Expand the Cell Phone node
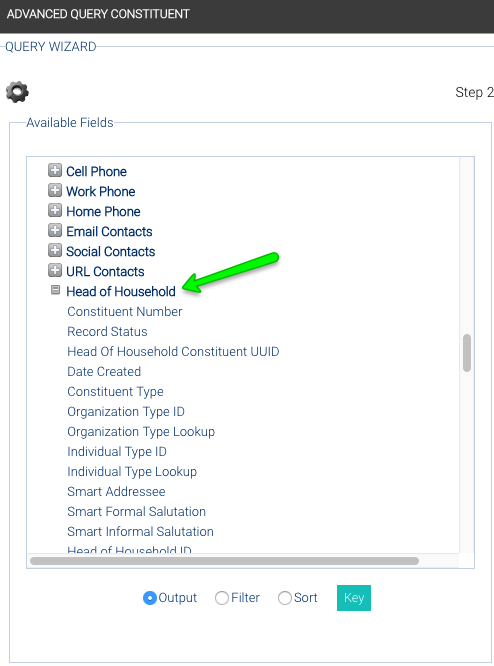The width and height of the screenshot is (494, 666). (x=55, y=170)
